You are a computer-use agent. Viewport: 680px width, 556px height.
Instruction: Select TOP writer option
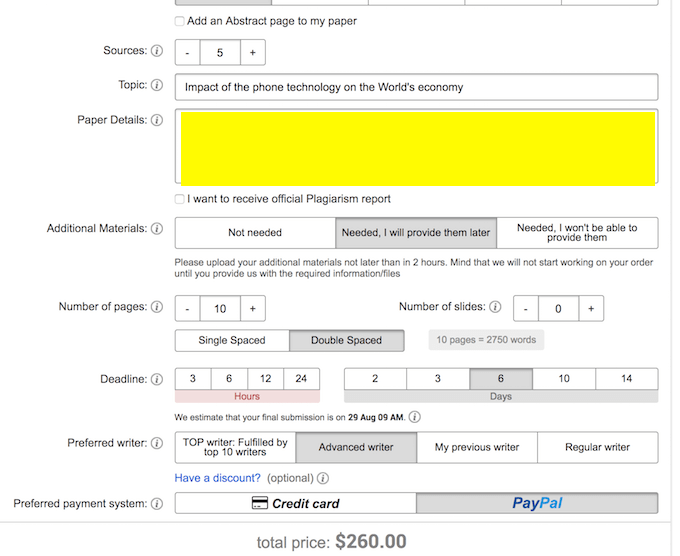tap(235, 447)
